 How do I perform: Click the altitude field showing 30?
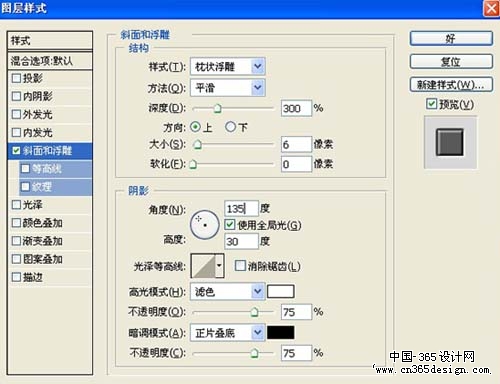(241, 241)
